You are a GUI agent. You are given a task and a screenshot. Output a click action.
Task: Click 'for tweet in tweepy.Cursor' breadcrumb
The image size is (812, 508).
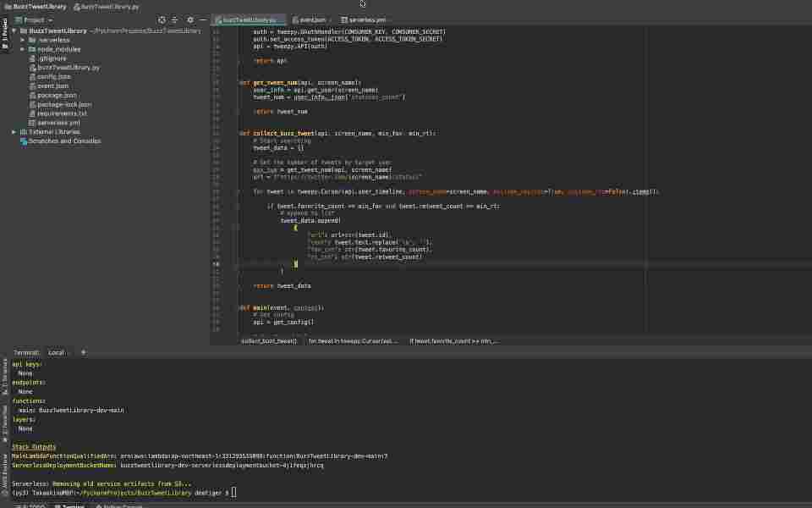coord(354,341)
